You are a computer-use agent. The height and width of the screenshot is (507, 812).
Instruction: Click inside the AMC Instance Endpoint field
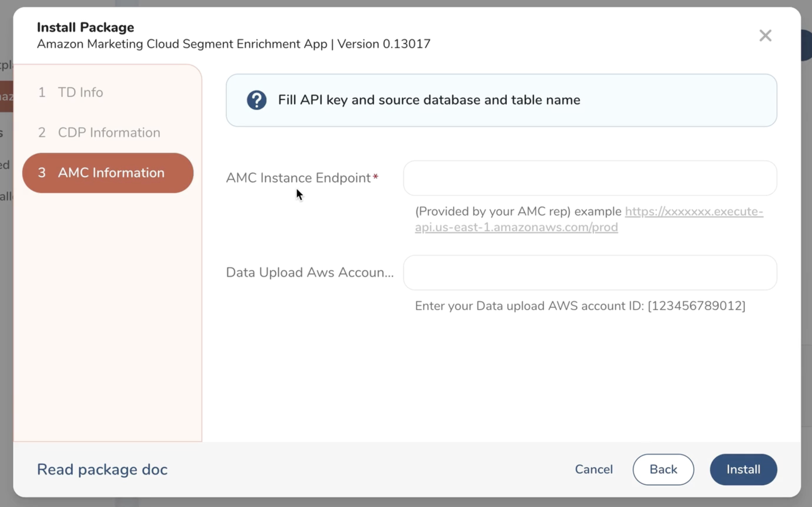[590, 178]
